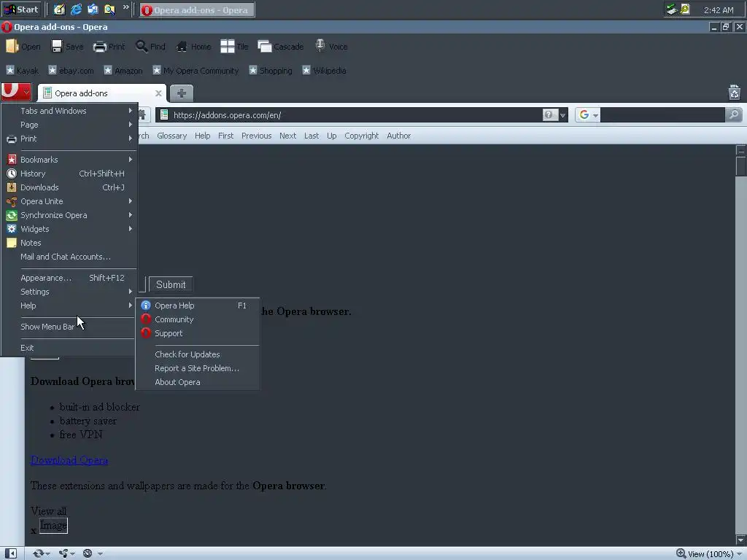Screen dimensions: 747x560
Task: Select Community in the Help submenu
Action: coord(198,319)
